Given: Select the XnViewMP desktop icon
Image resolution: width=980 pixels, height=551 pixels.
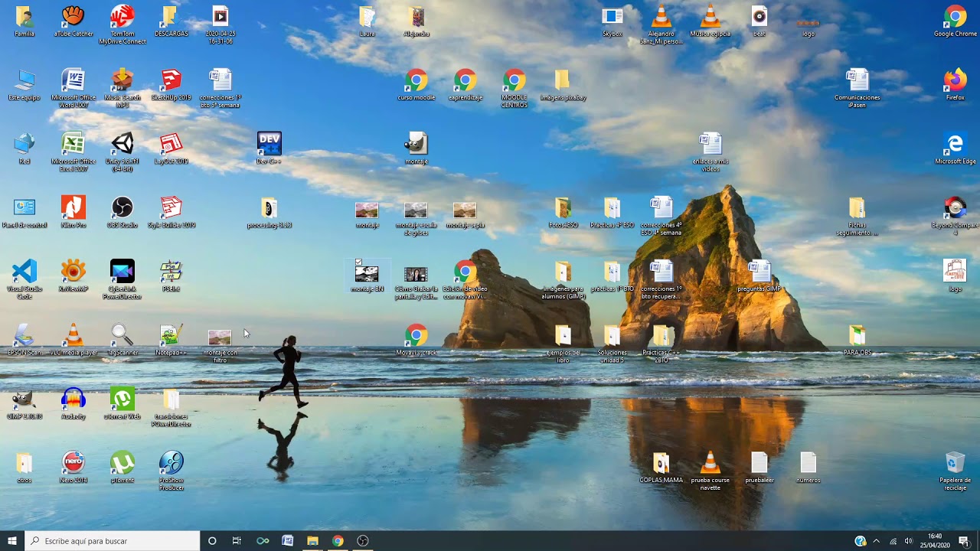Looking at the screenshot, I should click(x=73, y=276).
